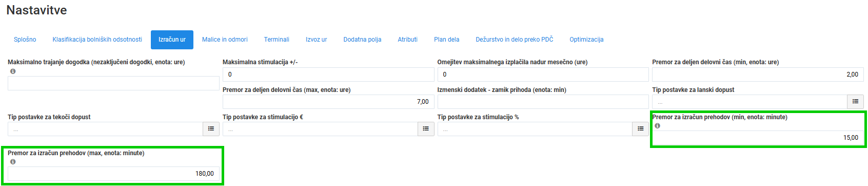Click the Tip postavke za tekoči dopust field
This screenshot has height=186, width=868.
click(105, 129)
